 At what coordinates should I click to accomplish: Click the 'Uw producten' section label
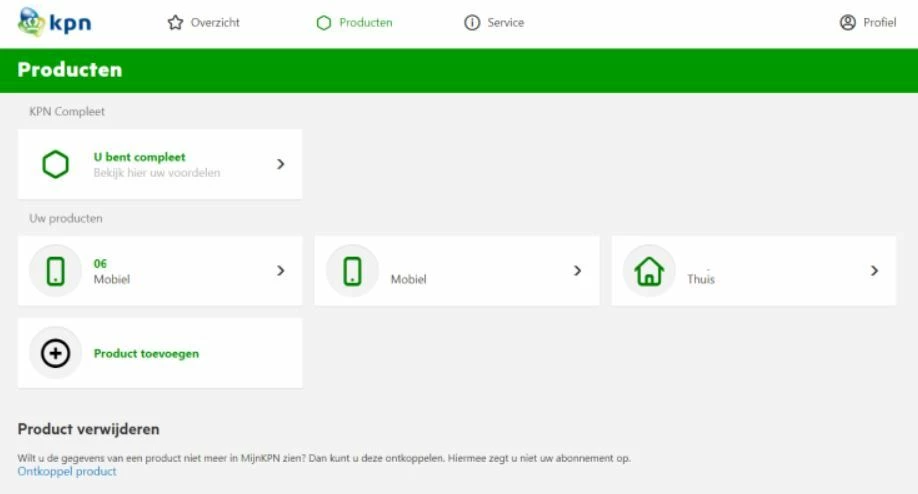66,218
